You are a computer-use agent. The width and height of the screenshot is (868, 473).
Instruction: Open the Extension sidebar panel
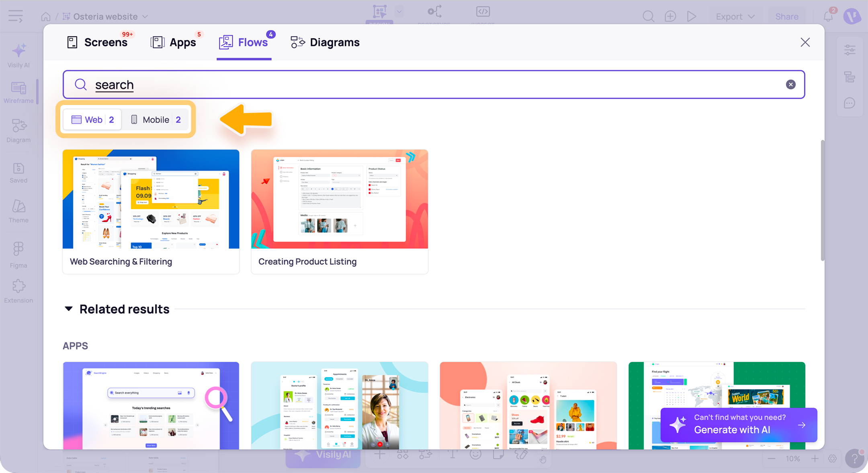point(18,291)
